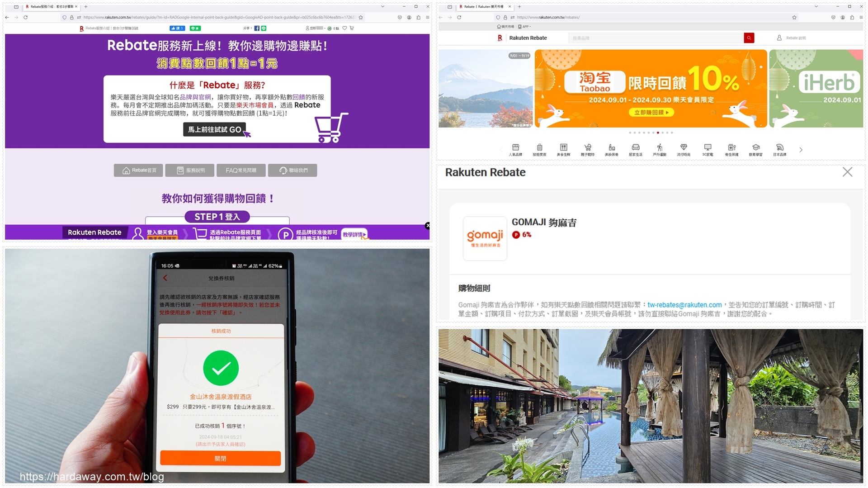
Task: Jump to the last carousel dot
Action: click(672, 133)
